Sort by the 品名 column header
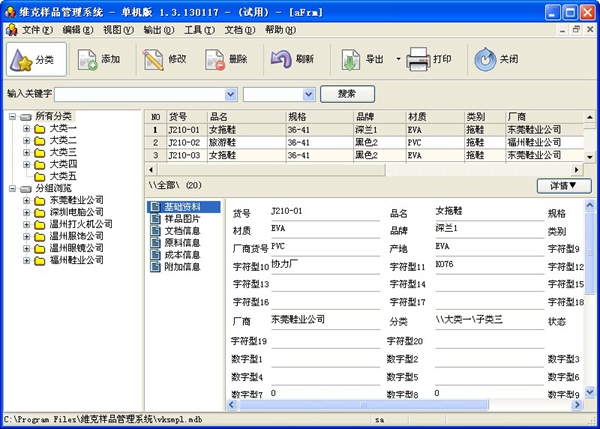Viewport: 600px width, 429px height. pyautogui.click(x=247, y=117)
